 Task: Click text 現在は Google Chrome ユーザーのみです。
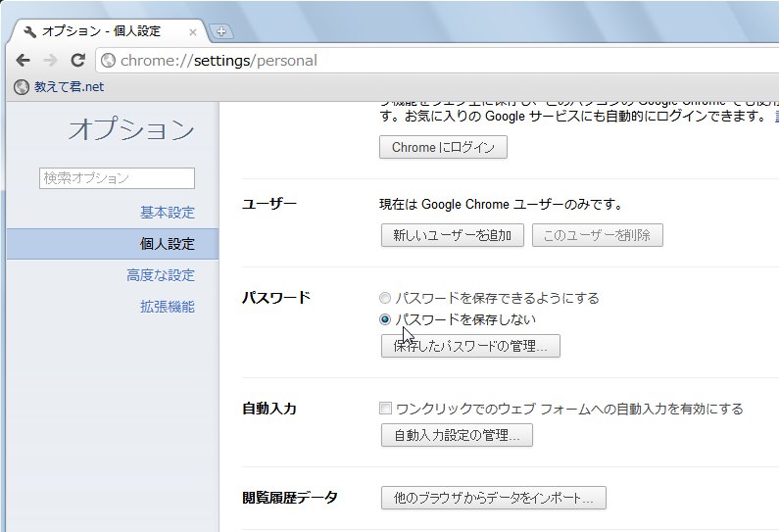[x=501, y=204]
